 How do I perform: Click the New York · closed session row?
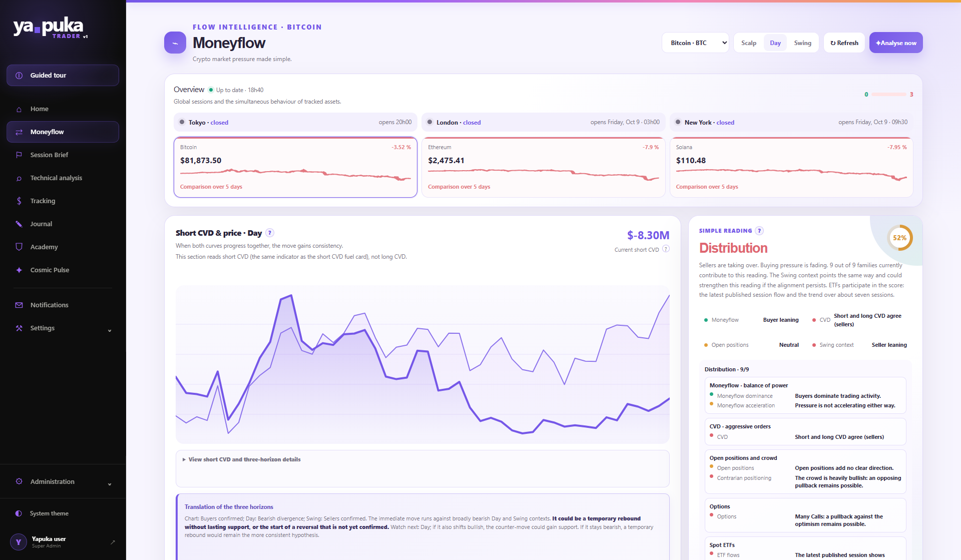click(x=791, y=122)
